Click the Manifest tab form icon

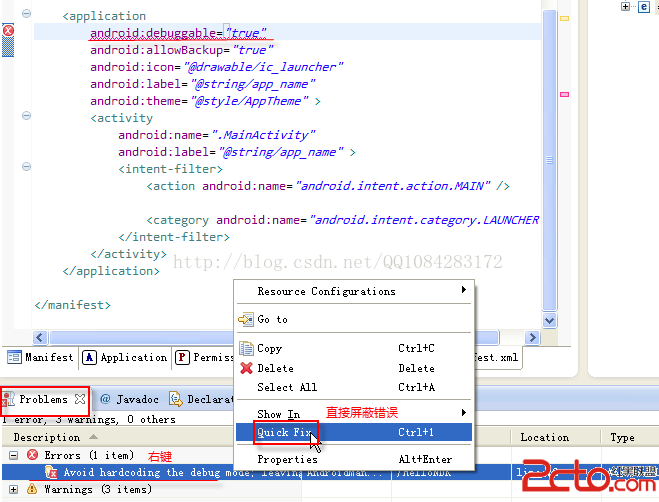[14, 357]
